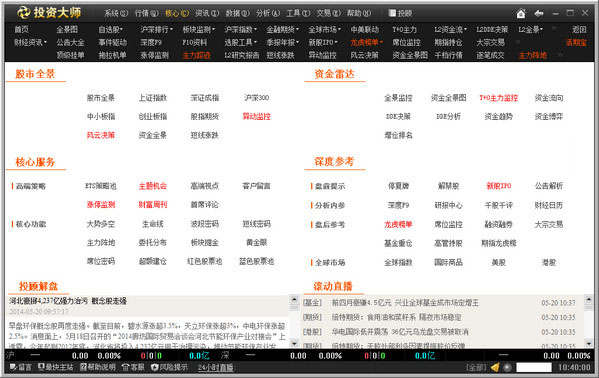The height and width of the screenshot is (378, 599).
Task: Open the 核心(C) menu
Action: click(177, 13)
